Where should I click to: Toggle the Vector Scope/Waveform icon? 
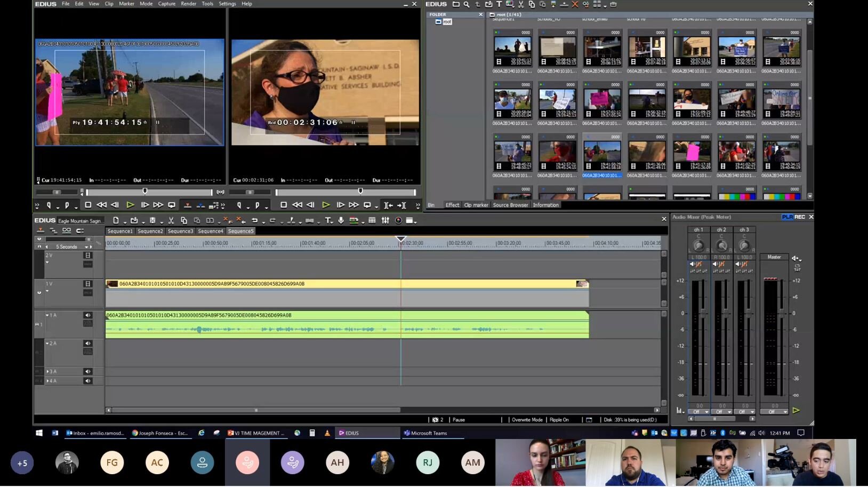coord(398,220)
